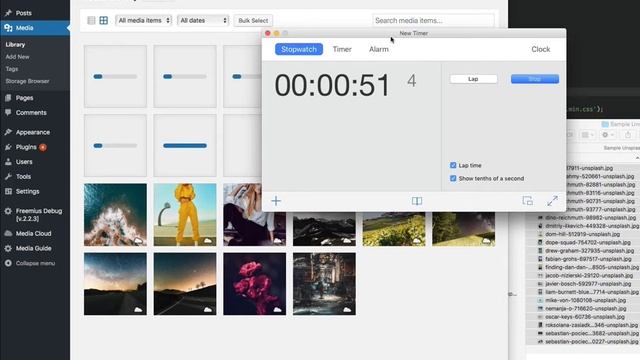Open the Library submenu item
640x360 pixels.
click(x=16, y=44)
